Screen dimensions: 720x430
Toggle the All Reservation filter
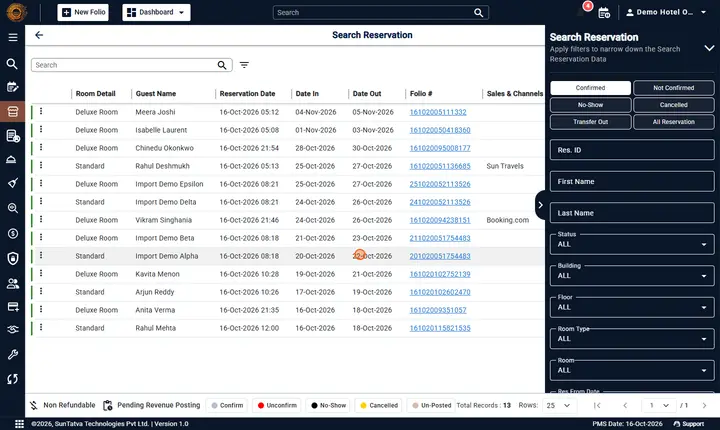(674, 122)
